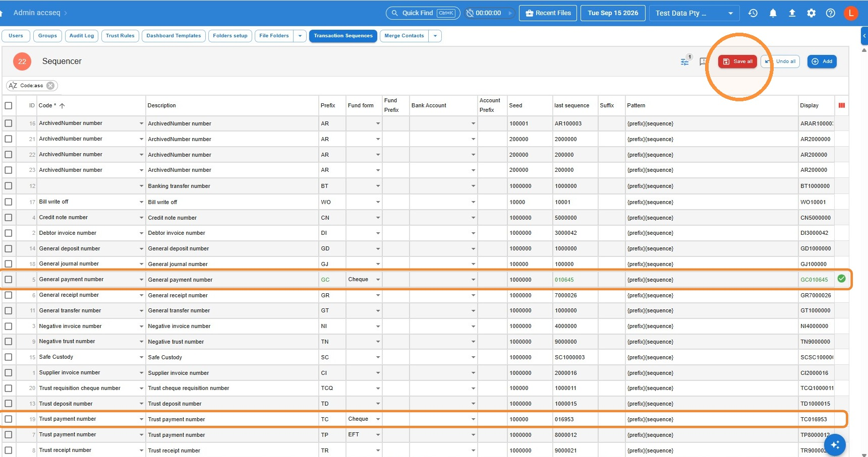Image resolution: width=868 pixels, height=457 pixels.
Task: Select checkbox for Credit note number row
Action: pyautogui.click(x=9, y=217)
